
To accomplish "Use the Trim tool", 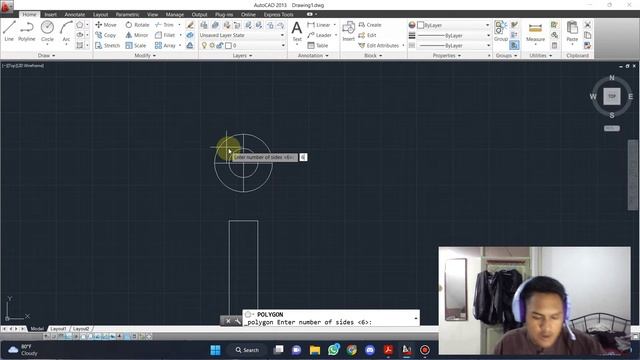I will pyautogui.click(x=164, y=25).
